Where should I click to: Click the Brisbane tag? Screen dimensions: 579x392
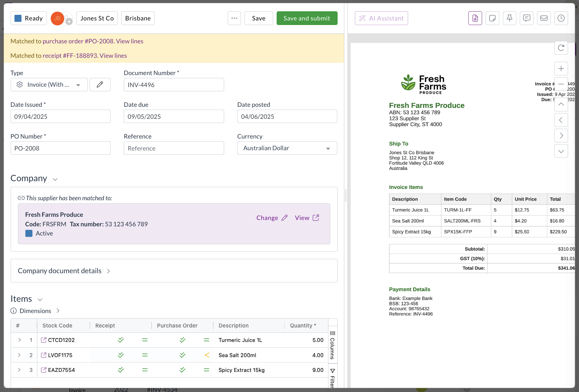point(138,18)
